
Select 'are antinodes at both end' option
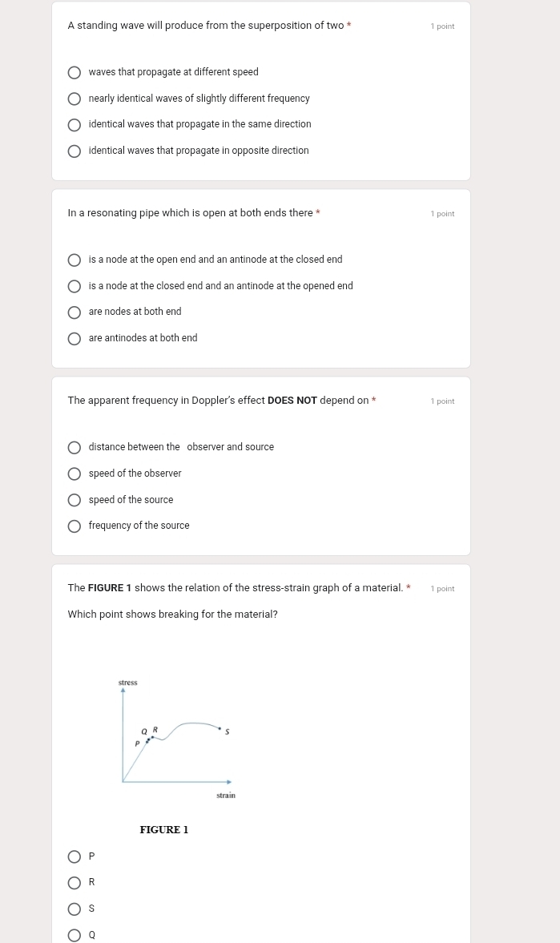point(75,339)
